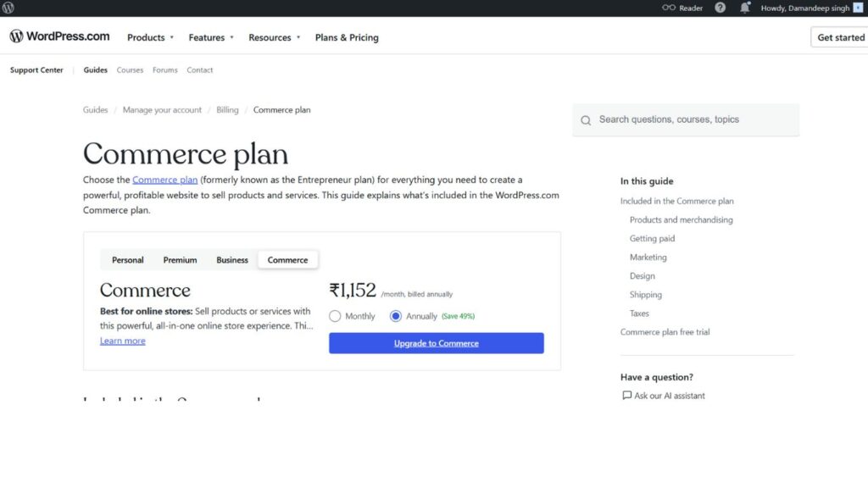Open the Courses section
Screen dimensions: 868x488
tap(130, 69)
